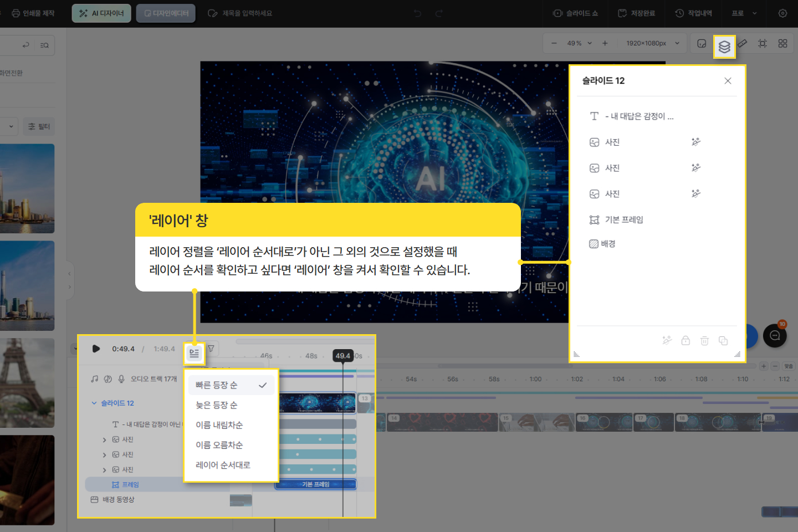Open the timeline filter funnel icon
798x532 pixels.
pos(211,349)
